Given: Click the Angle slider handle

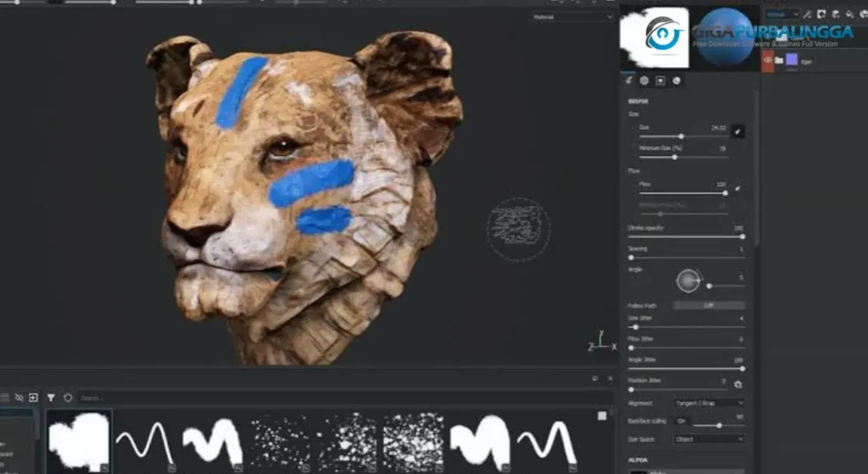Looking at the screenshot, I should 709,286.
